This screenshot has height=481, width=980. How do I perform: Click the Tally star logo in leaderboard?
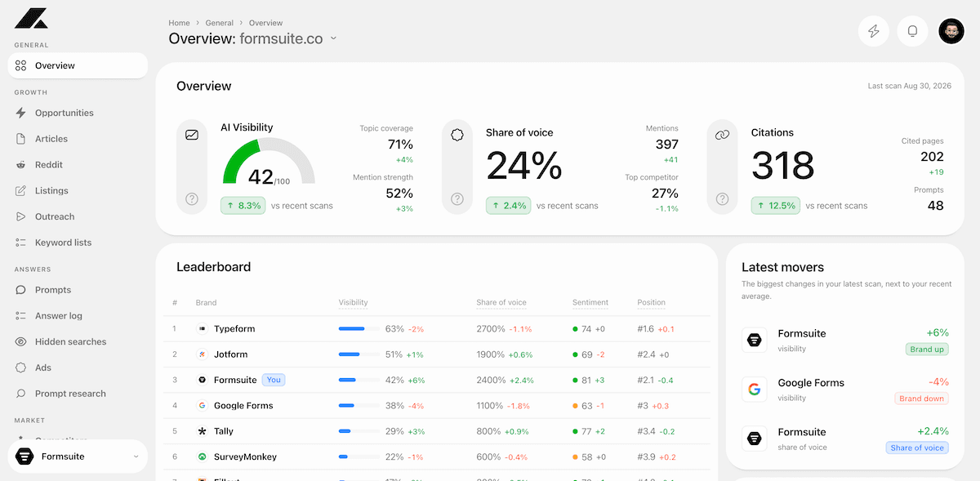[202, 431]
